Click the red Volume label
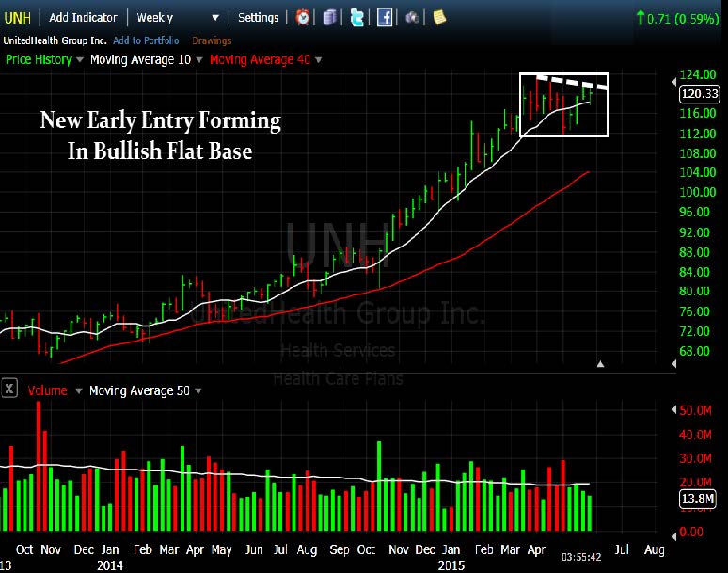This screenshot has width=728, height=573. [47, 390]
